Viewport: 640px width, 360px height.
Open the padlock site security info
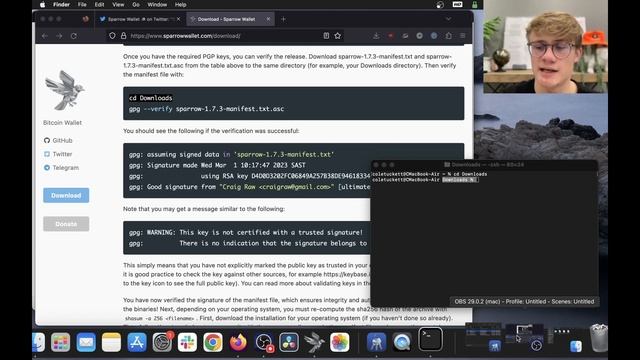[123, 36]
